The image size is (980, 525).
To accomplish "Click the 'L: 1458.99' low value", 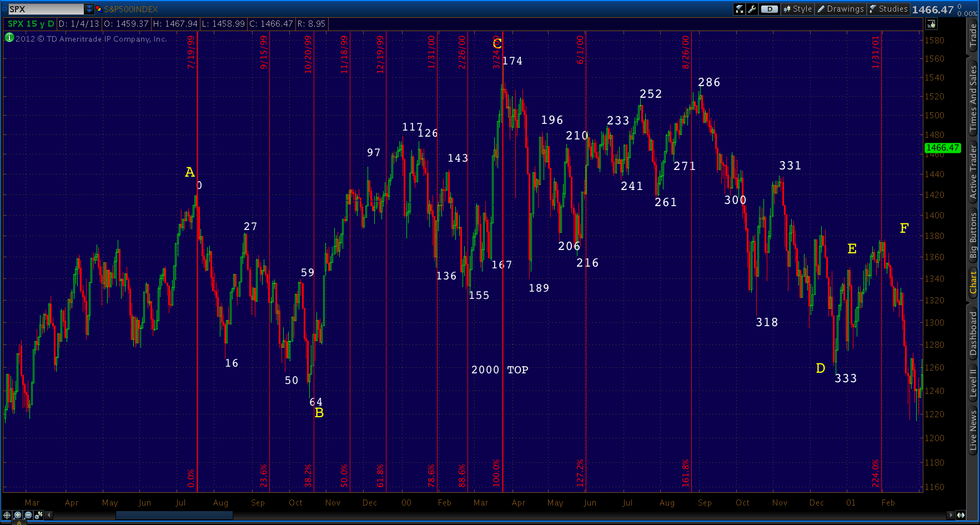I will point(223,24).
